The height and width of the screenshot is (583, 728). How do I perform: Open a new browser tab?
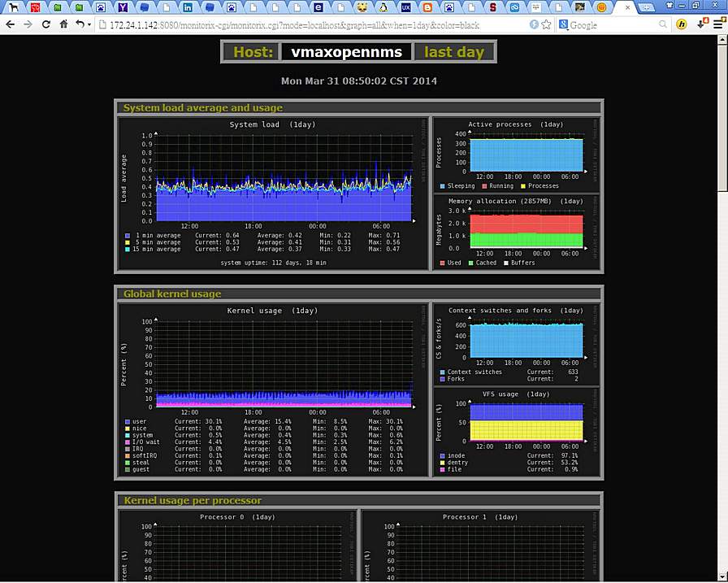coord(646,7)
